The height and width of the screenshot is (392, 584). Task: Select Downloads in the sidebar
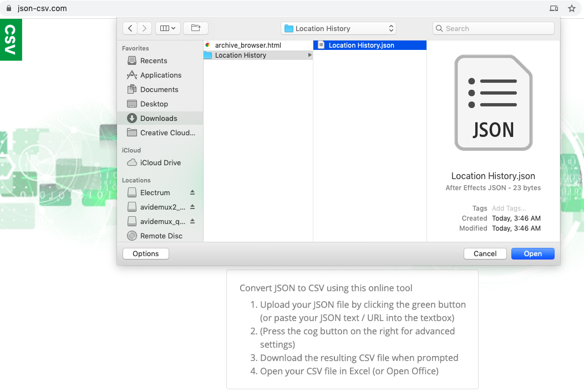pyautogui.click(x=160, y=119)
